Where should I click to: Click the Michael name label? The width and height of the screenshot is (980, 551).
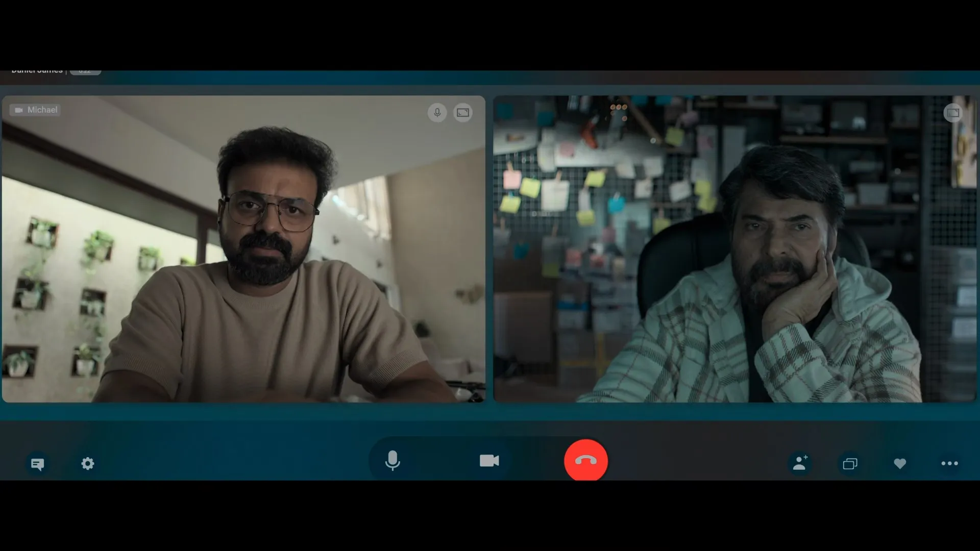pyautogui.click(x=35, y=110)
